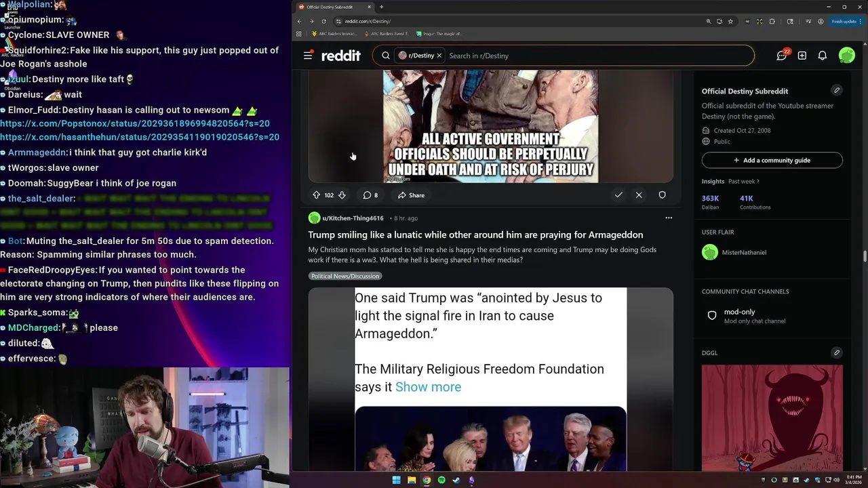Open the bookmarks bar apps grid

(x=299, y=33)
